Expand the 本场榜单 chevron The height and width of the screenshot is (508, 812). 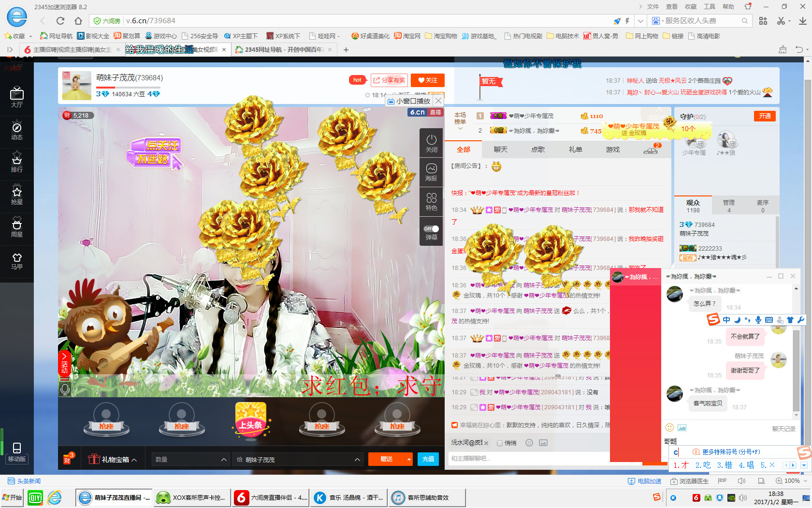460,129
